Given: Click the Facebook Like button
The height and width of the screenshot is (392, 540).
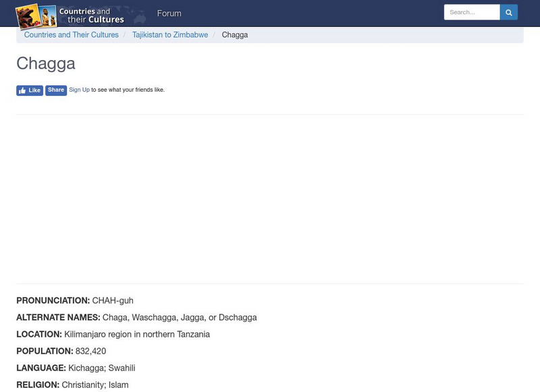Looking at the screenshot, I should [x=30, y=90].
